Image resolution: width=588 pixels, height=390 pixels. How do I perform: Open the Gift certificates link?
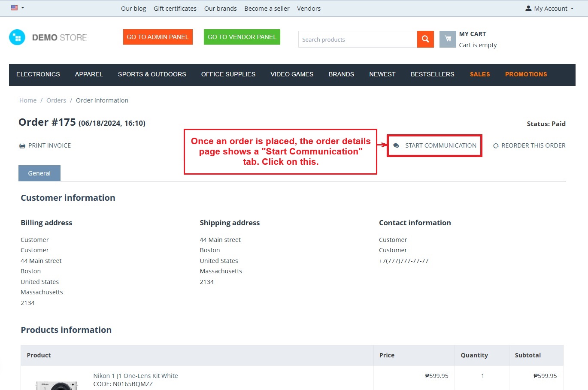pos(175,9)
